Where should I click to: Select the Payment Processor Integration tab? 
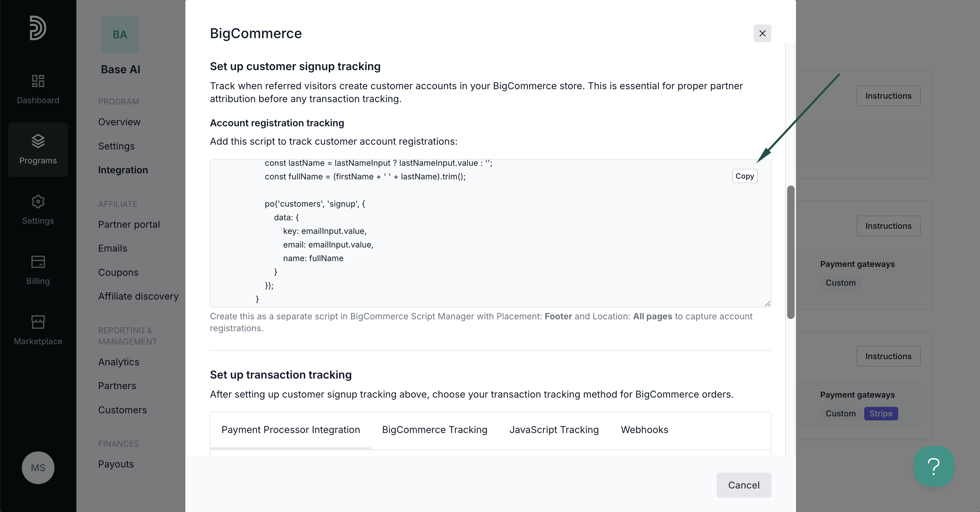click(291, 430)
